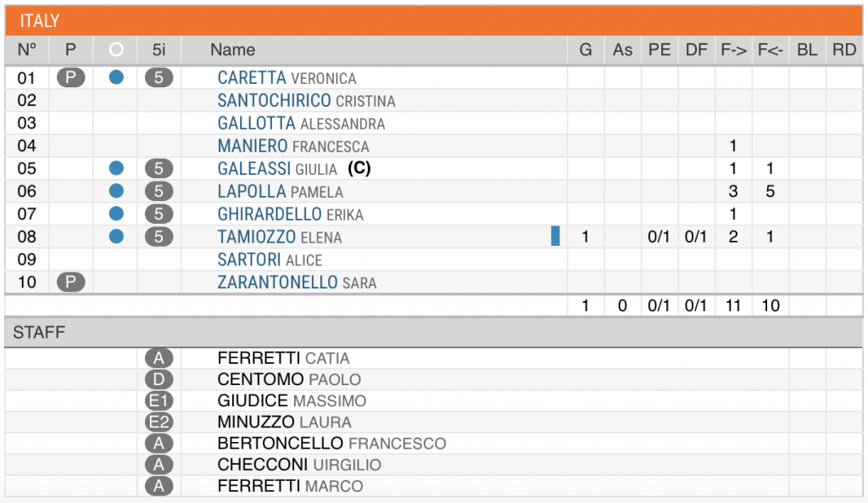Viewport: 868px width, 503px height.
Task: Click the F-> column header
Action: click(x=733, y=49)
